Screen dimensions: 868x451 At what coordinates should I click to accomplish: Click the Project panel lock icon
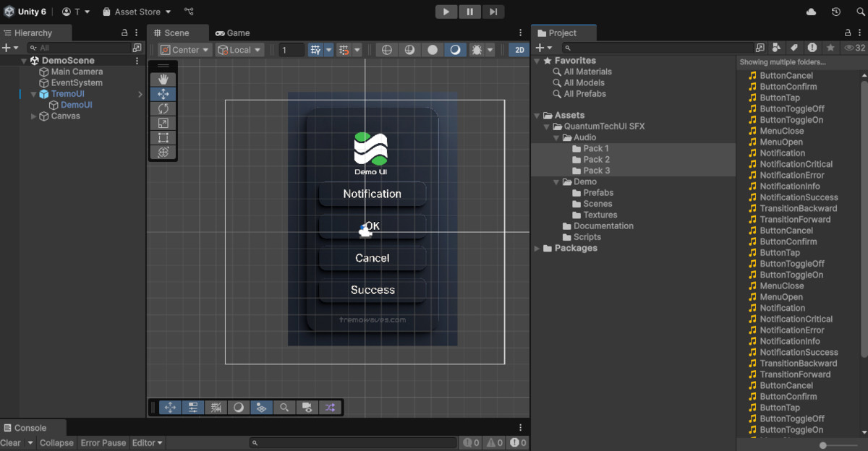point(848,33)
